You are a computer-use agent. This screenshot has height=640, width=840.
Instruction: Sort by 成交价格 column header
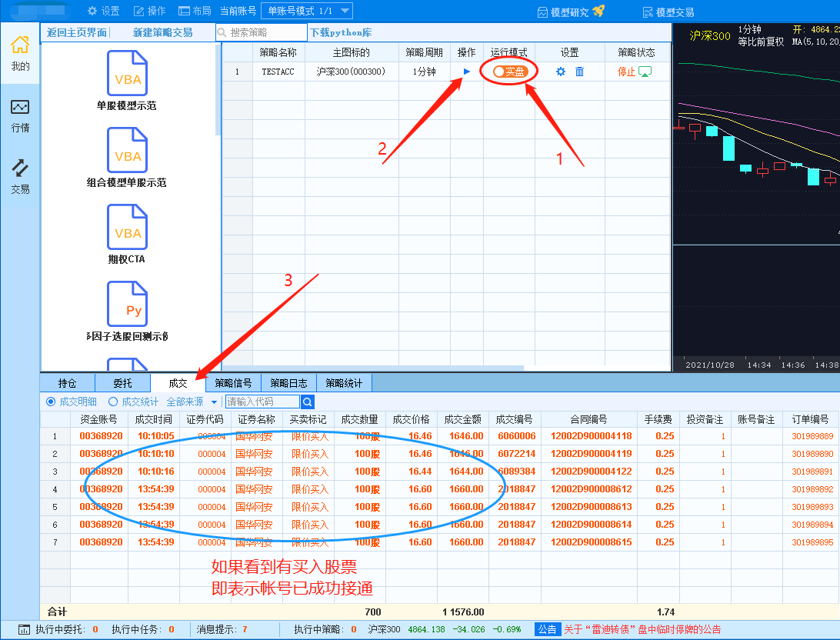tap(411, 419)
